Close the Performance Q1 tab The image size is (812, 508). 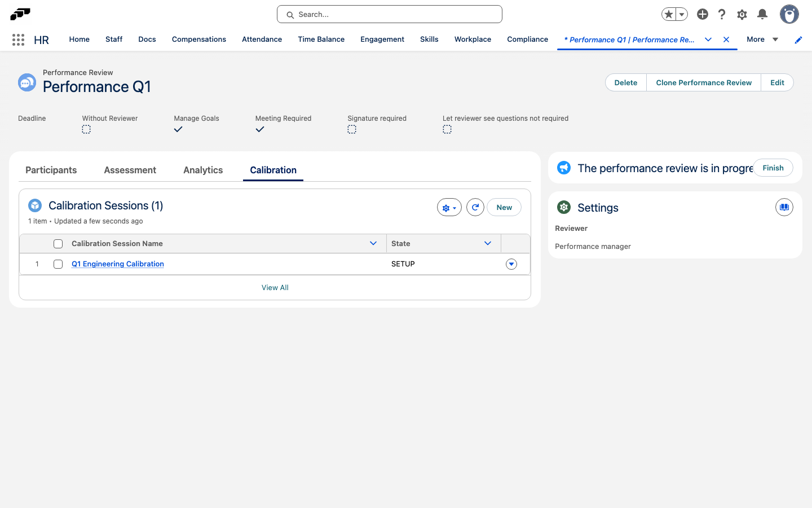click(726, 40)
